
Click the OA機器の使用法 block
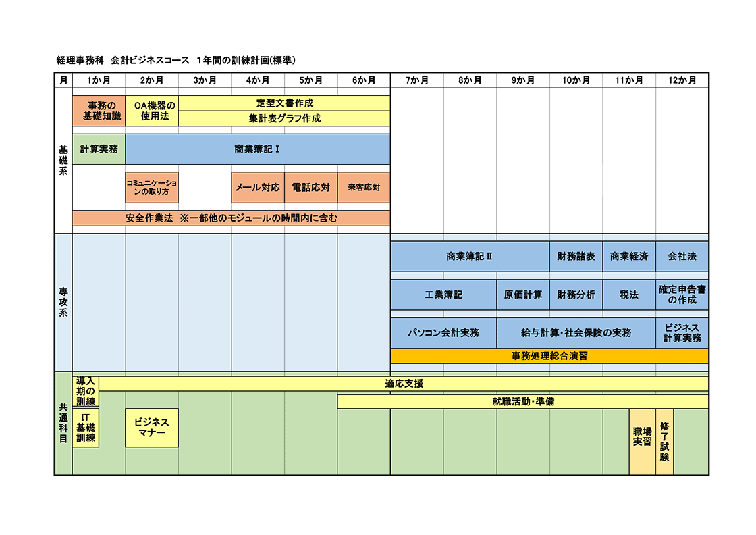click(152, 111)
